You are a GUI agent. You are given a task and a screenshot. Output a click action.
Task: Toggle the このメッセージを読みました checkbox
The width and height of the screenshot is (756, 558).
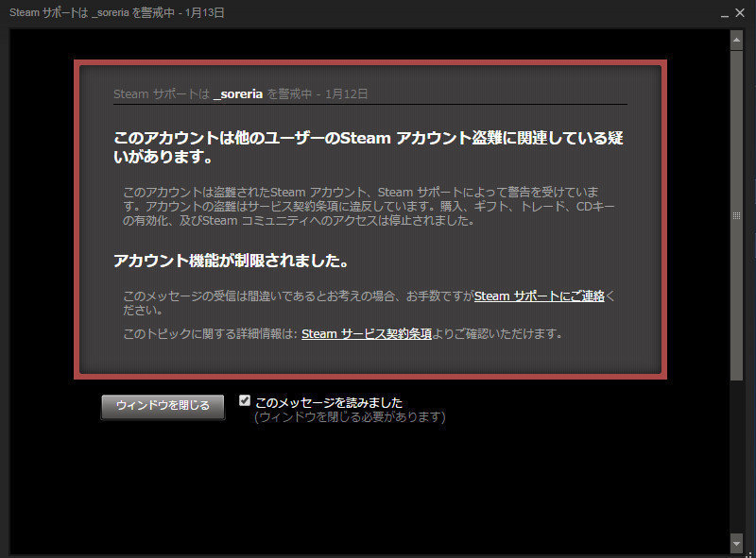[x=245, y=400]
